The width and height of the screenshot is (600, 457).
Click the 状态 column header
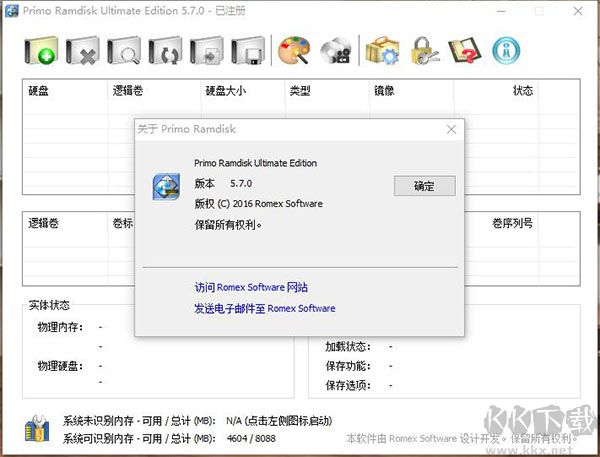[x=522, y=91]
